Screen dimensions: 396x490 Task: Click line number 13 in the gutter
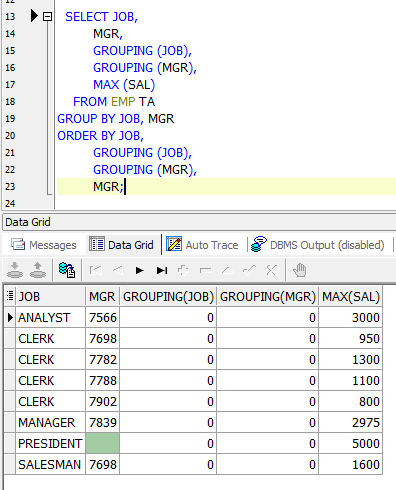pos(10,16)
